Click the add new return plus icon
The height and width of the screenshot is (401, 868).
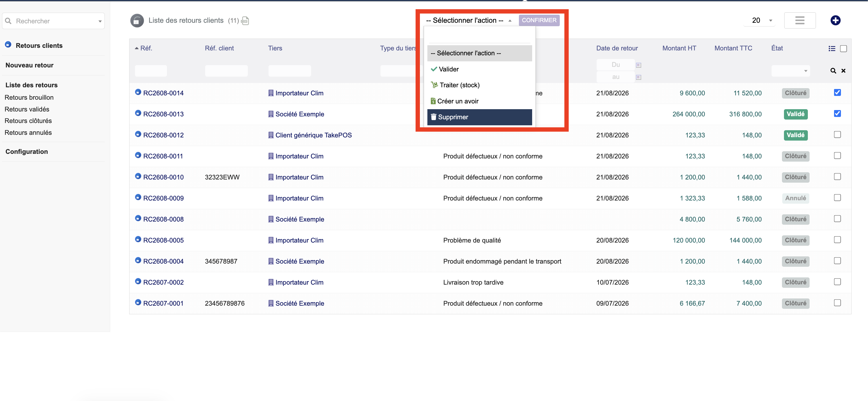point(835,20)
